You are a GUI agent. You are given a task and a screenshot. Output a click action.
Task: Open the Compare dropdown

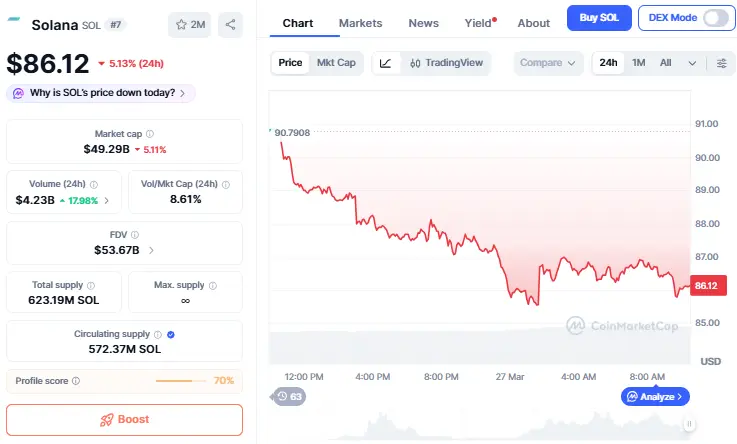548,63
